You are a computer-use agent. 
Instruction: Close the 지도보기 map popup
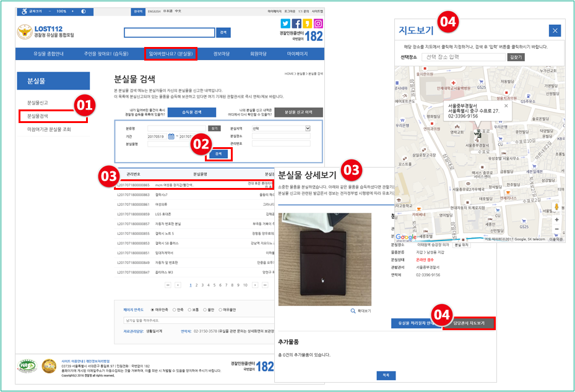555,30
